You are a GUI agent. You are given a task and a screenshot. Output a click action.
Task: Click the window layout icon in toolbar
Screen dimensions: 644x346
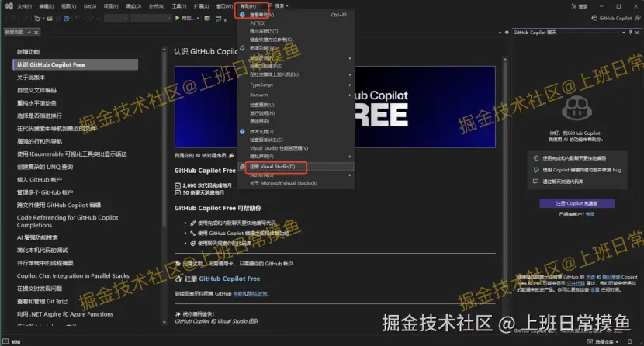point(218,19)
